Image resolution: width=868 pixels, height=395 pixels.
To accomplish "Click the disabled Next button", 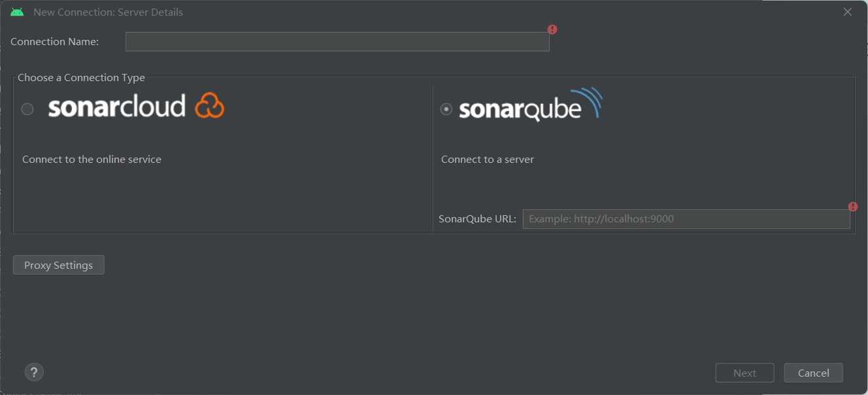I will 744,372.
